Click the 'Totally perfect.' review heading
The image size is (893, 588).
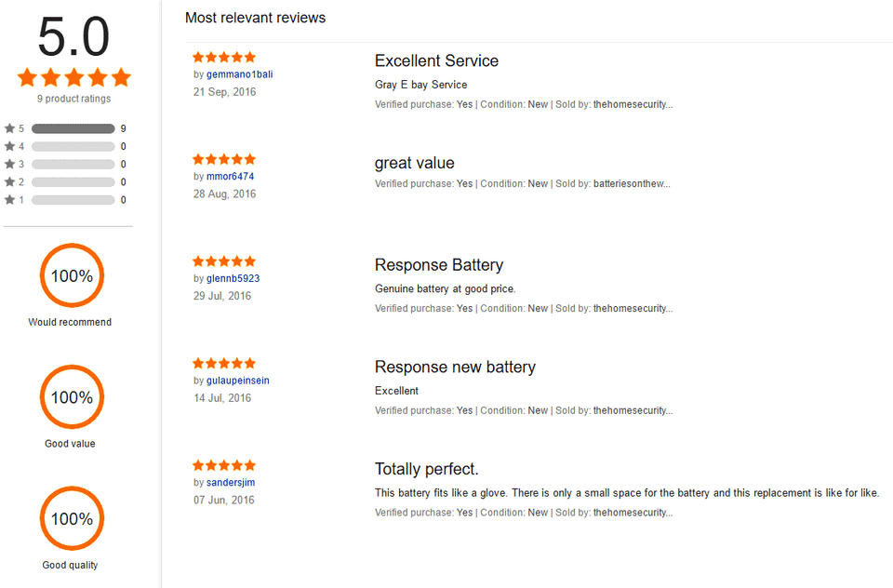point(426,469)
